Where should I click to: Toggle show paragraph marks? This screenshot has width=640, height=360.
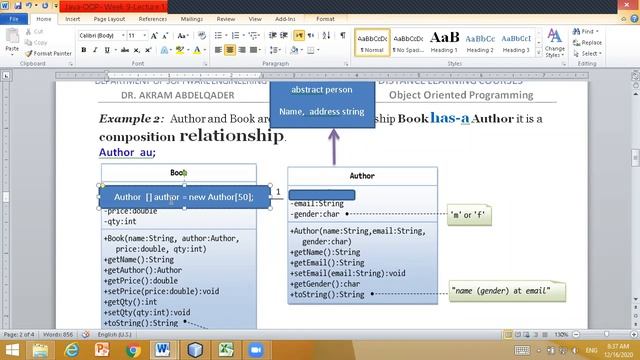[x=343, y=36]
